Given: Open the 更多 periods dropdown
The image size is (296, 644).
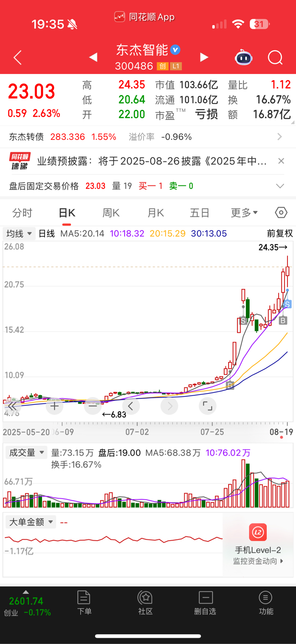Looking at the screenshot, I should pyautogui.click(x=244, y=212).
